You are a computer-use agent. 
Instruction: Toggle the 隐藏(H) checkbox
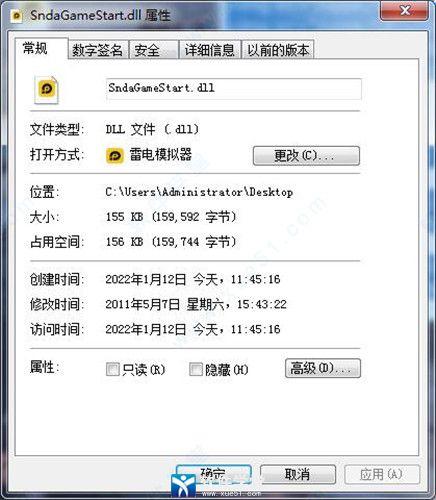tap(196, 369)
